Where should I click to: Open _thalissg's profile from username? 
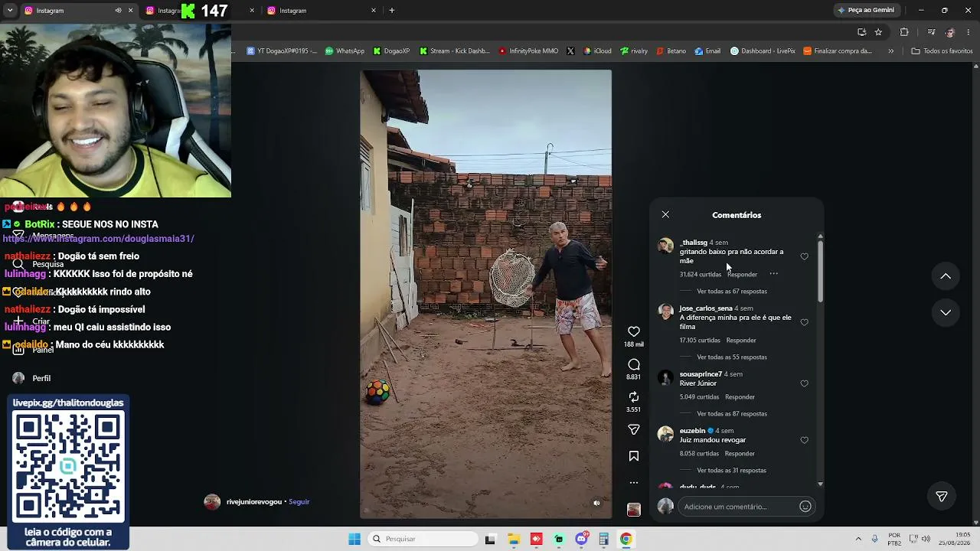(694, 243)
